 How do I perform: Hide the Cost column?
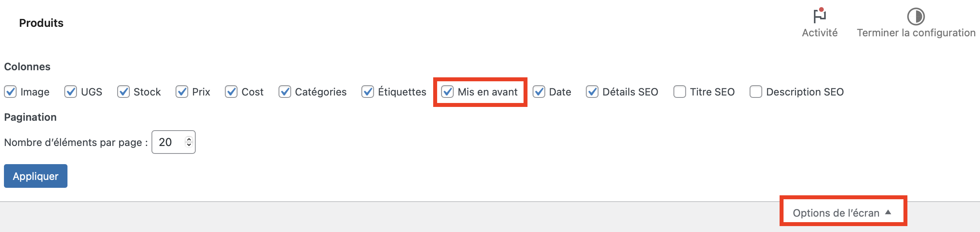coord(231,92)
